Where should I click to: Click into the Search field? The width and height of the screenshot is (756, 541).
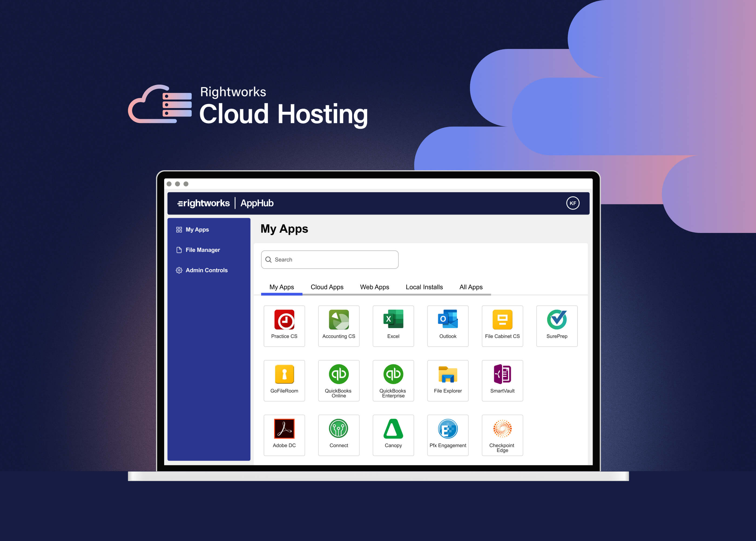tap(330, 259)
